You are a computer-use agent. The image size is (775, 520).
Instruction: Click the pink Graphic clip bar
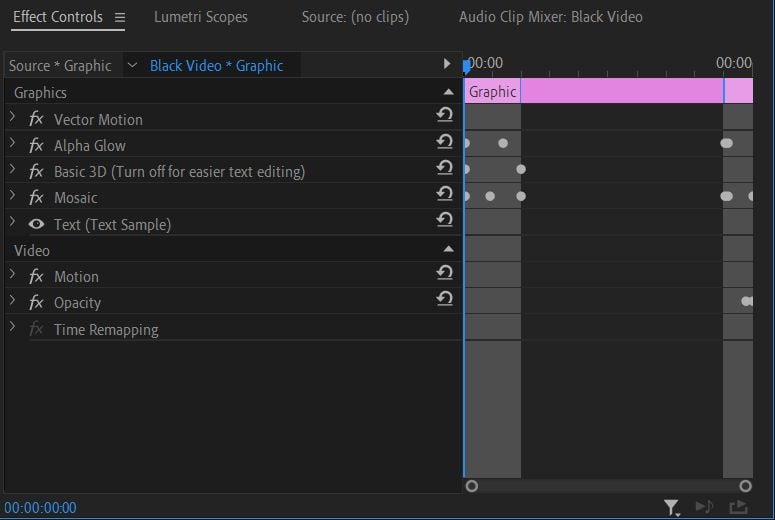coord(620,91)
